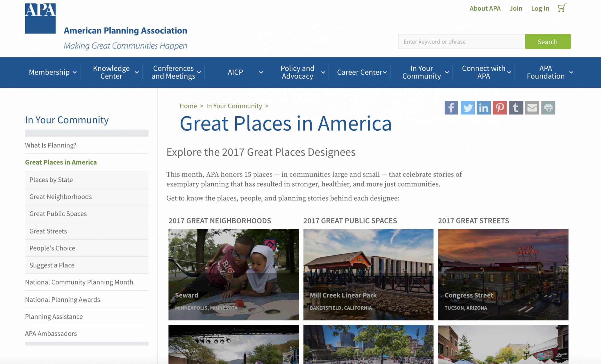This screenshot has width=601, height=364.
Task: Click the Join link
Action: tap(516, 8)
